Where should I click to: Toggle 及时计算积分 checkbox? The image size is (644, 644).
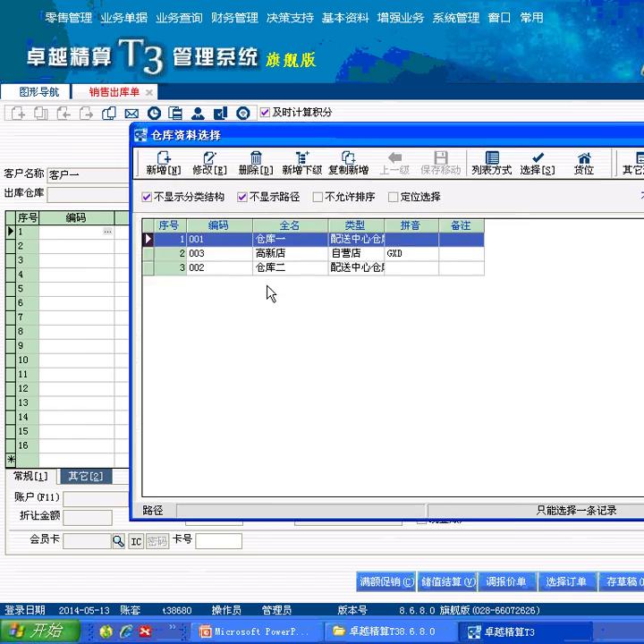pos(265,112)
